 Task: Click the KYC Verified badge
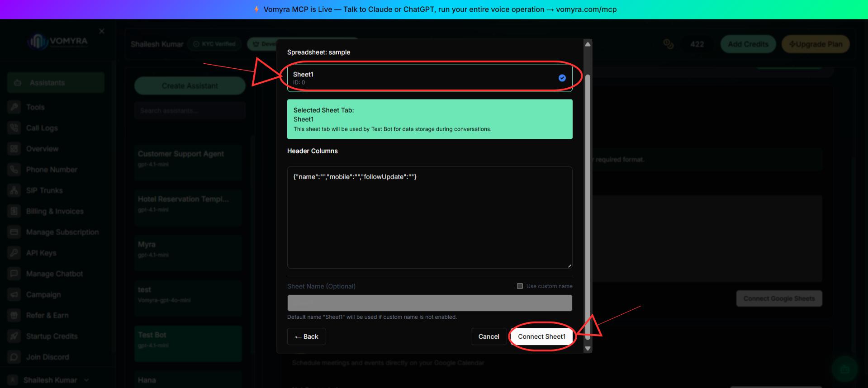[215, 44]
